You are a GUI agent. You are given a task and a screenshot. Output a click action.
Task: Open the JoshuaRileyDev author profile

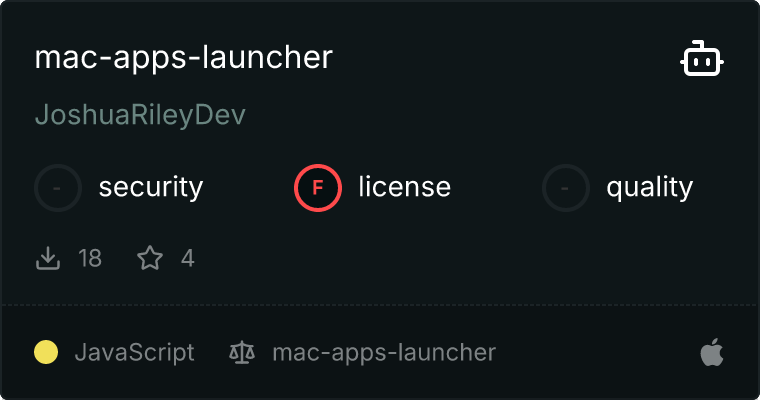[140, 116]
